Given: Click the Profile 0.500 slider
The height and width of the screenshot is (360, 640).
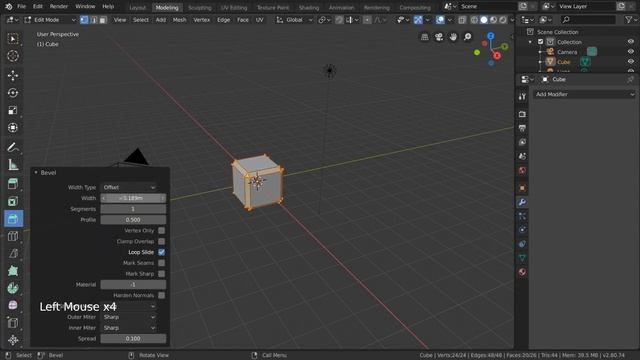Looking at the screenshot, I should click(133, 220).
